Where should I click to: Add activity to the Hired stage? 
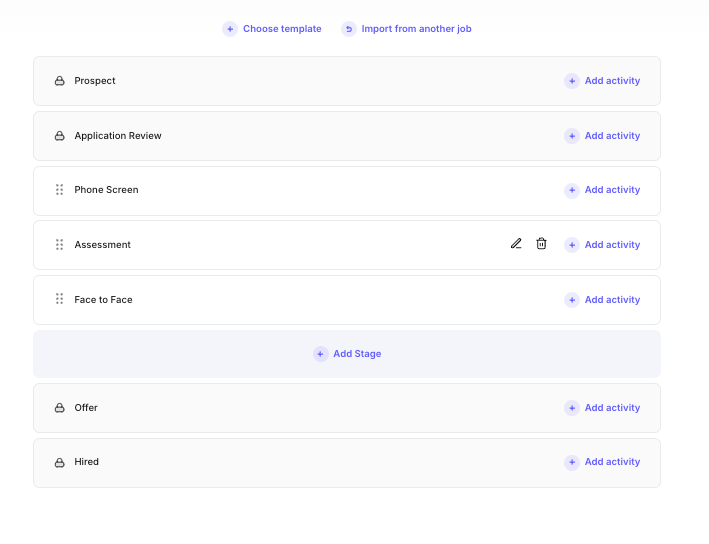(x=602, y=462)
